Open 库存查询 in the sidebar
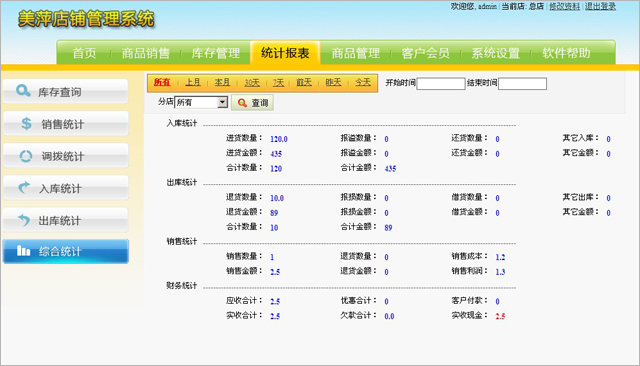This screenshot has width=640, height=366. pos(65,91)
